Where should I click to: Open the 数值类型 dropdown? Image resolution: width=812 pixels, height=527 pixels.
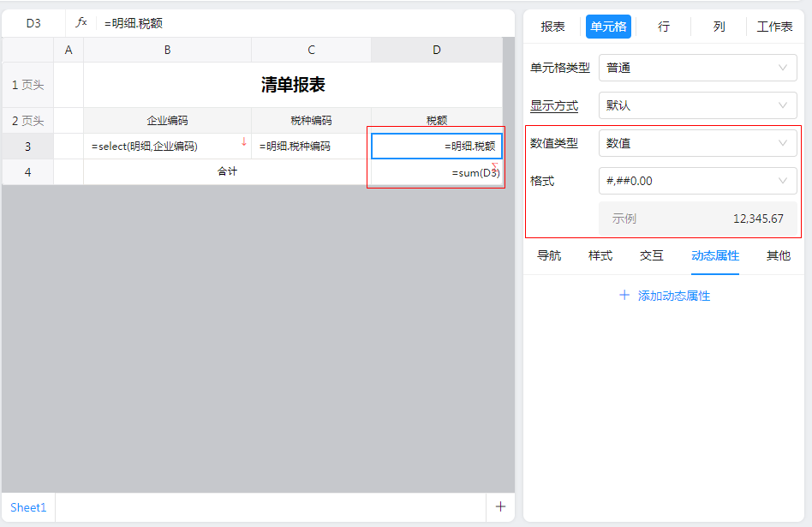click(699, 143)
